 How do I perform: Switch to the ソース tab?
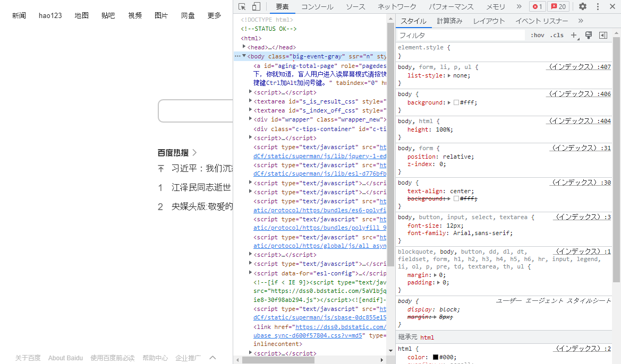pyautogui.click(x=355, y=7)
